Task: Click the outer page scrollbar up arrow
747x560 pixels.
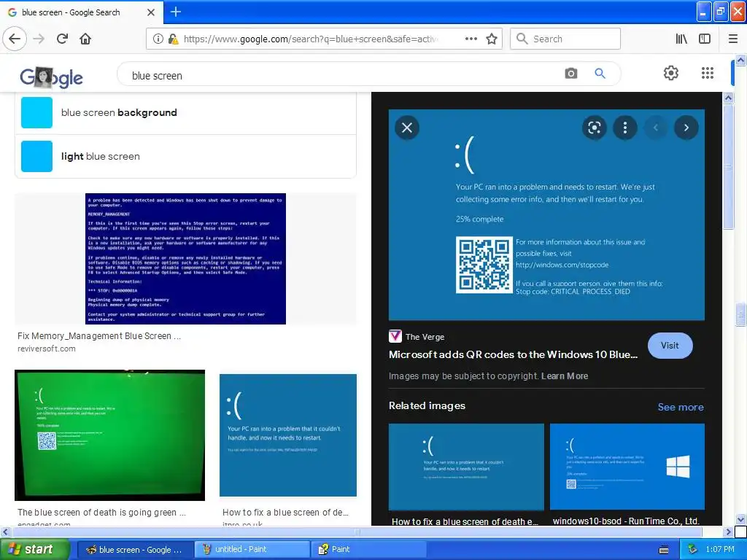Action: pos(741,60)
